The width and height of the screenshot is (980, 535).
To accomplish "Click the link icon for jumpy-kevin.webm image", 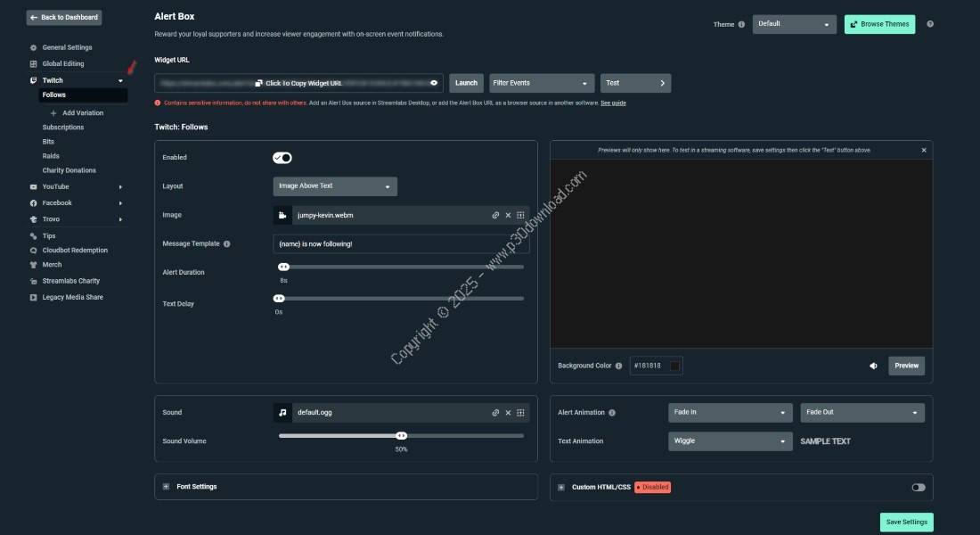I will (x=495, y=215).
